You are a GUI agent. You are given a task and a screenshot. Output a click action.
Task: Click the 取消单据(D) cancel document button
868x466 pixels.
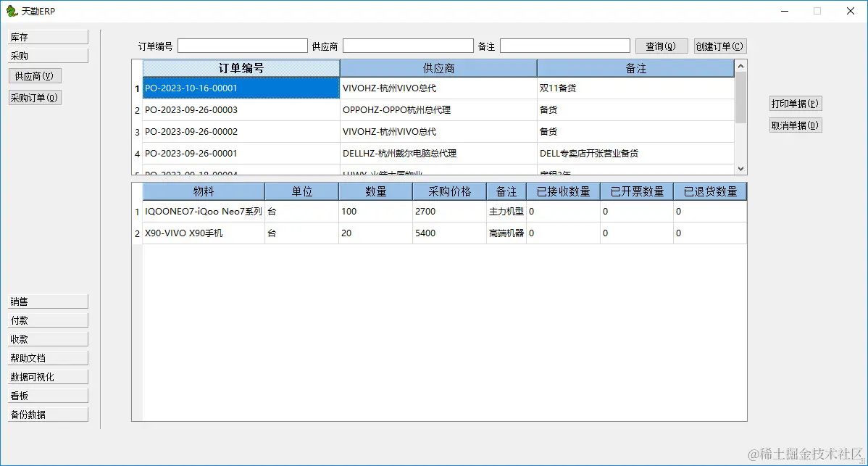pyautogui.click(x=795, y=125)
